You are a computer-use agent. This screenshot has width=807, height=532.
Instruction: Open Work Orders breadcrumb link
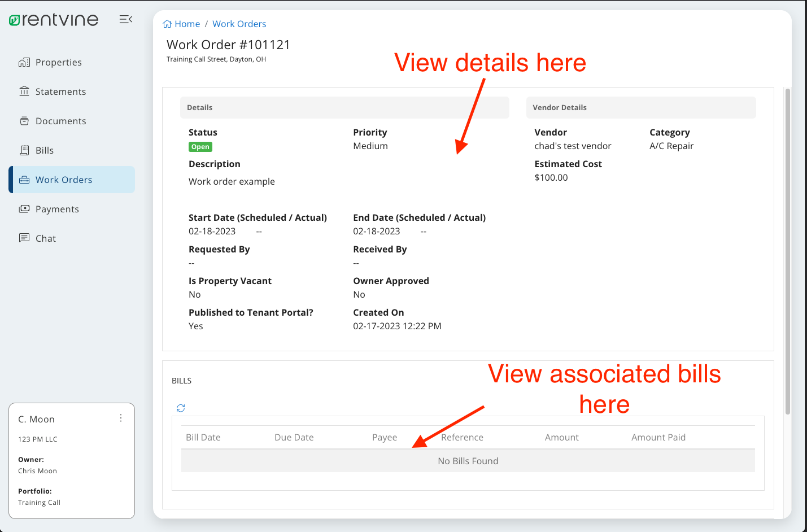pos(239,24)
